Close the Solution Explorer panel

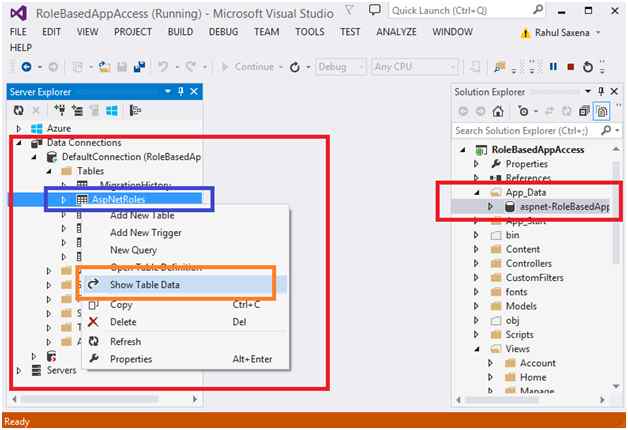(x=614, y=92)
